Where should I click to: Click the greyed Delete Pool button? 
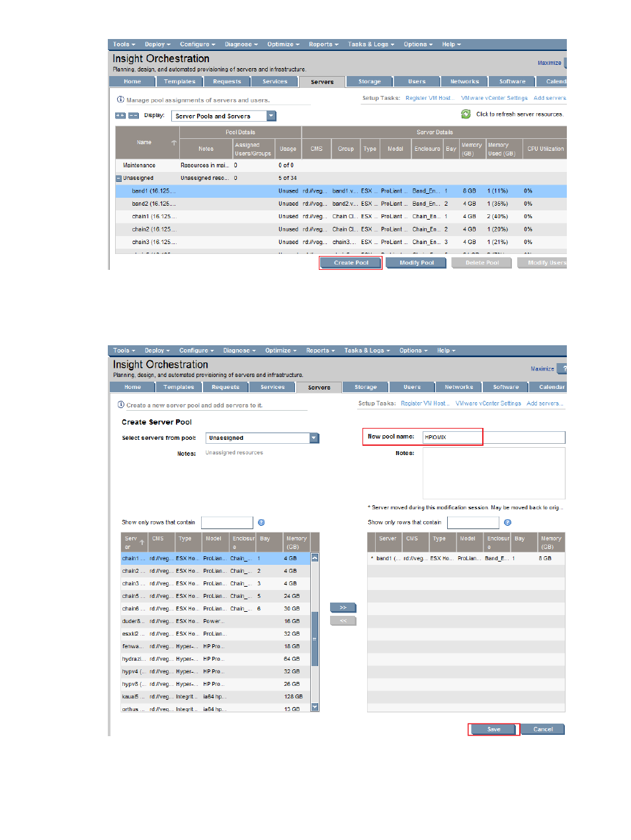pyautogui.click(x=482, y=263)
